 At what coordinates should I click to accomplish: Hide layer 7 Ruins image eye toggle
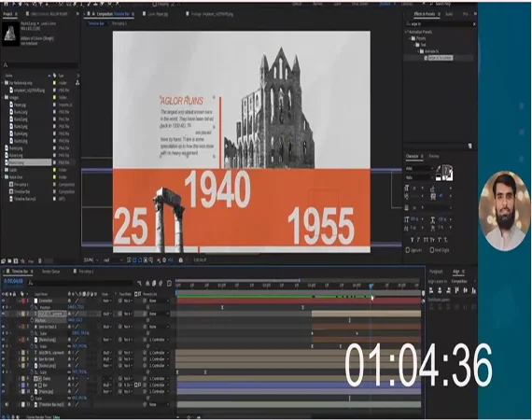[4, 365]
